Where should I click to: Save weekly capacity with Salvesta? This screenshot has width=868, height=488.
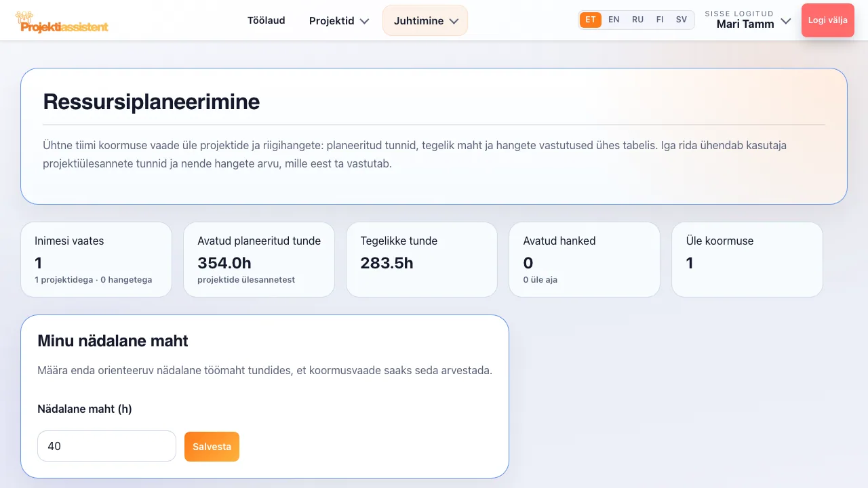click(212, 447)
